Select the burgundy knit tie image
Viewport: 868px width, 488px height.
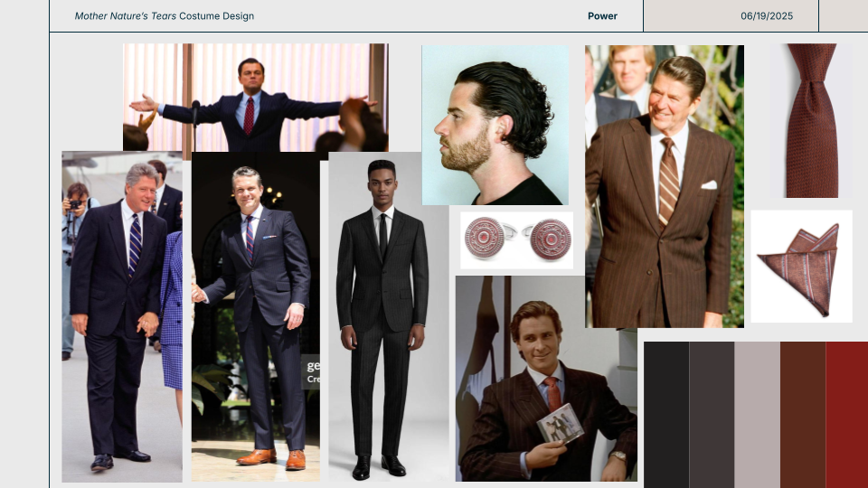click(810, 120)
